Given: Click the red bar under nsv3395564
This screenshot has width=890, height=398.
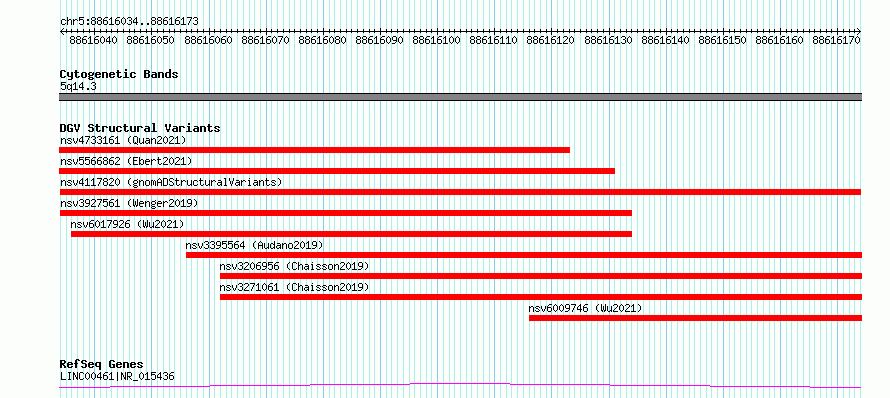Looking at the screenshot, I should (524, 255).
